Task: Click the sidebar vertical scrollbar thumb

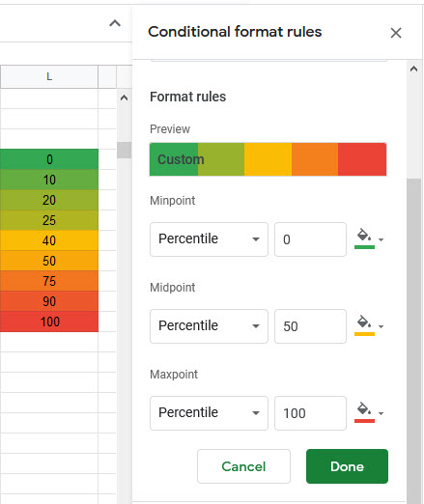Action: 413,341
